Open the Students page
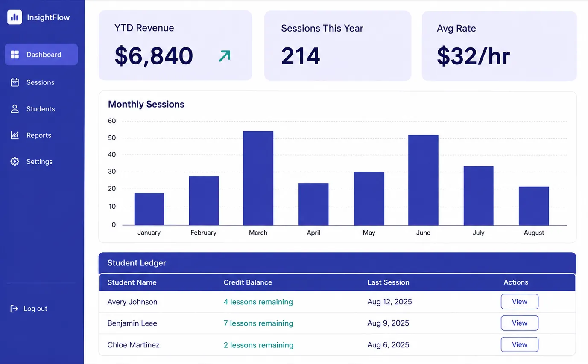The height and width of the screenshot is (364, 588). tap(41, 109)
